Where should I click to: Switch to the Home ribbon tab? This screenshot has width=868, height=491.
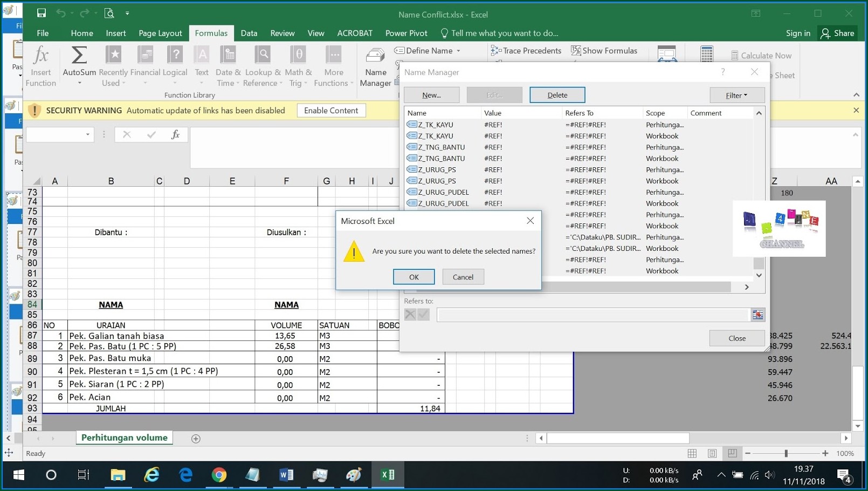tap(82, 33)
